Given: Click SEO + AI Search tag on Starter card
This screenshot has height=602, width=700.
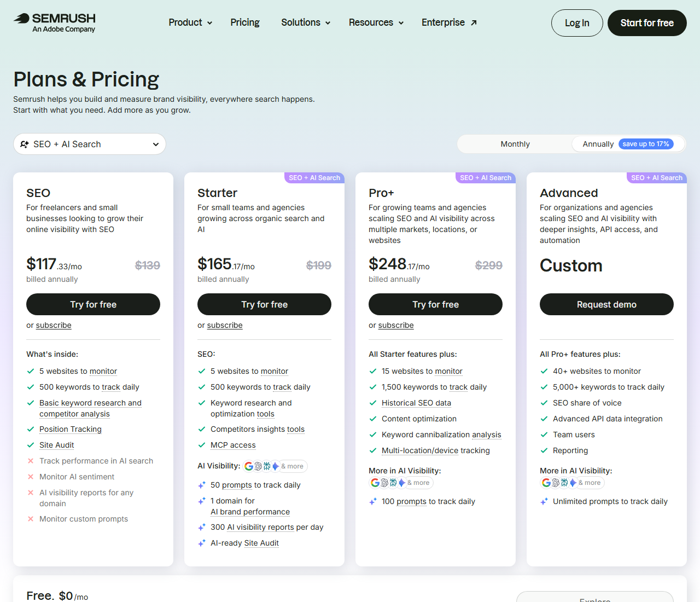Looking at the screenshot, I should [x=314, y=178].
